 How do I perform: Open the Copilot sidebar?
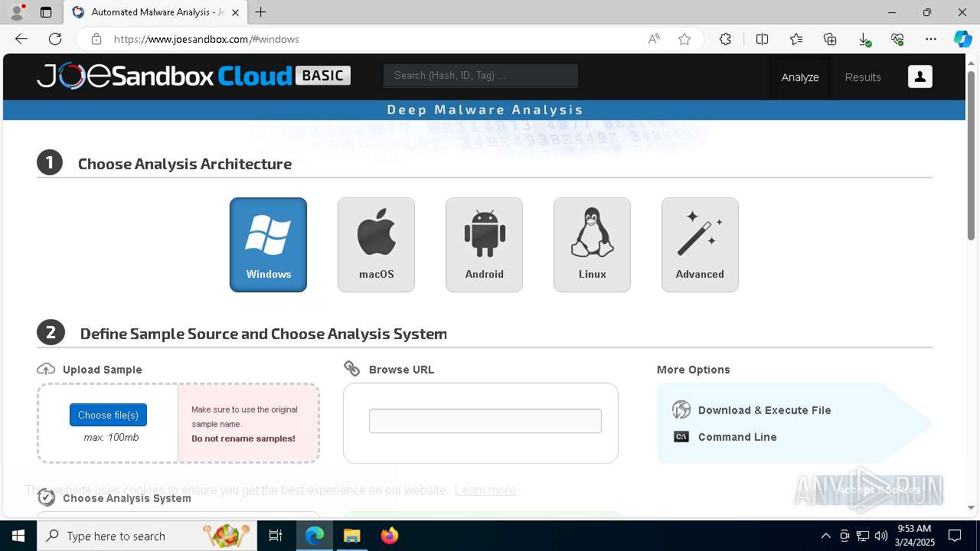click(x=962, y=39)
